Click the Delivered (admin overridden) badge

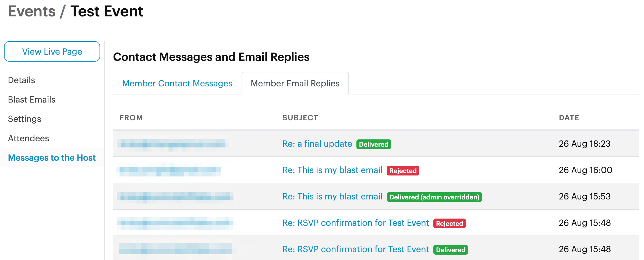pyautogui.click(x=434, y=197)
